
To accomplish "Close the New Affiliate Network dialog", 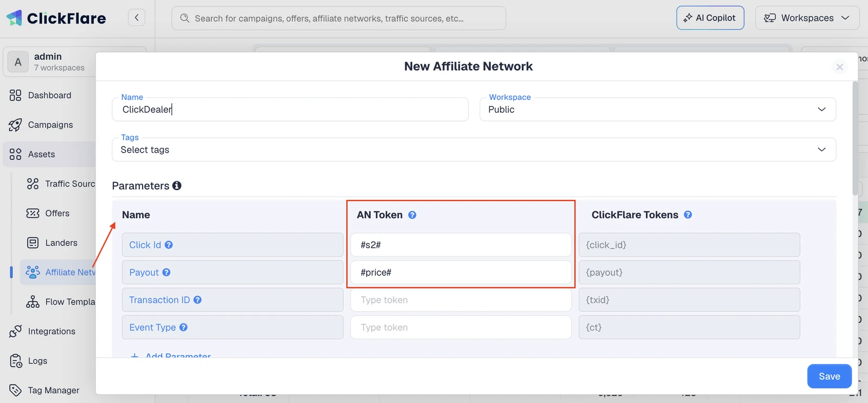I will (840, 67).
